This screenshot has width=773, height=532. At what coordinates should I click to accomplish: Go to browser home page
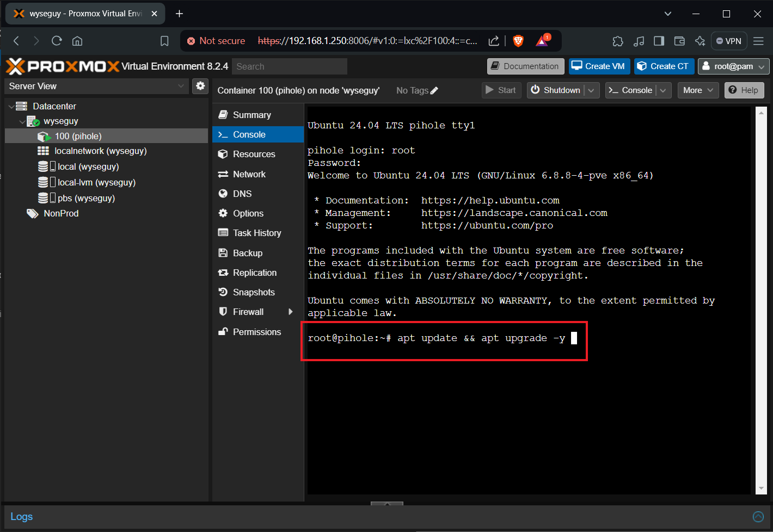click(77, 41)
